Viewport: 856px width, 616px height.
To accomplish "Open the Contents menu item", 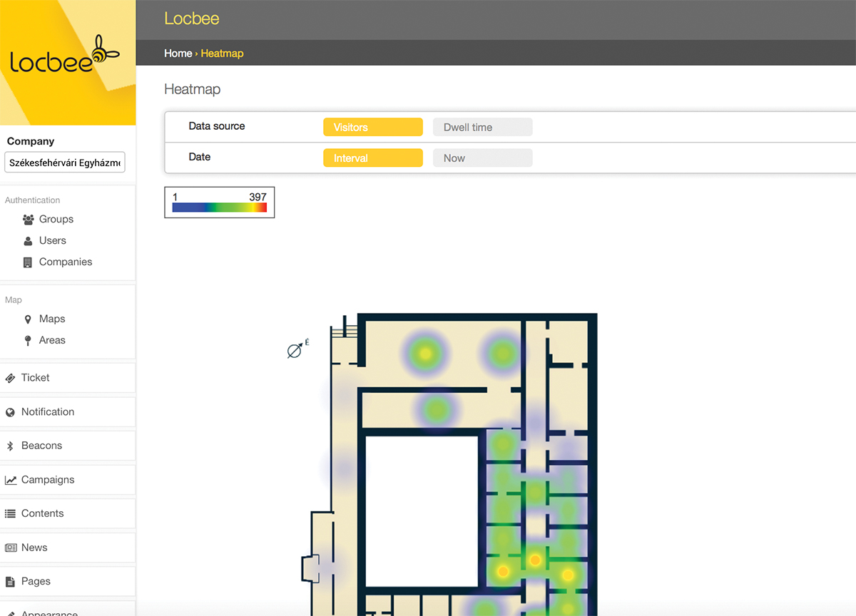I will 42,513.
